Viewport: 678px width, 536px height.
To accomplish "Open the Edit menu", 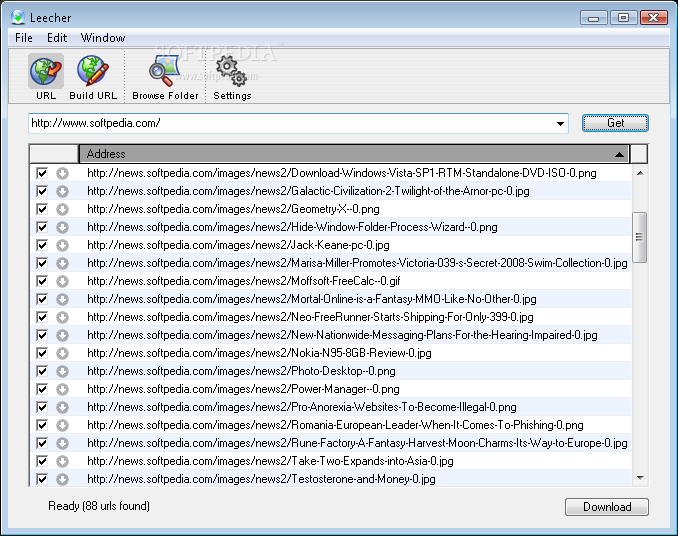I will (x=57, y=38).
